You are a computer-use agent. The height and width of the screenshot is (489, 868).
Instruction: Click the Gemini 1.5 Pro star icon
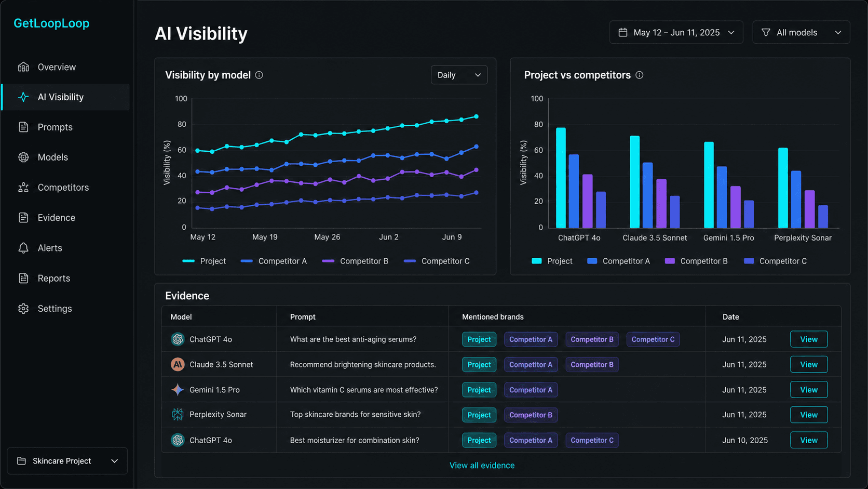click(x=178, y=390)
